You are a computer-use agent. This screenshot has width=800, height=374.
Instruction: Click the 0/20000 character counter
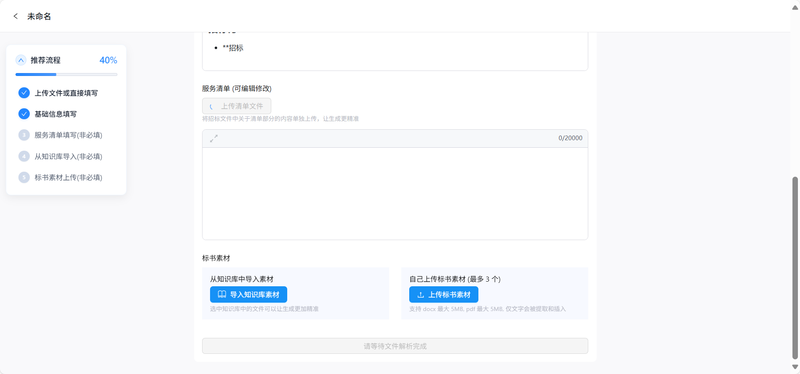570,138
